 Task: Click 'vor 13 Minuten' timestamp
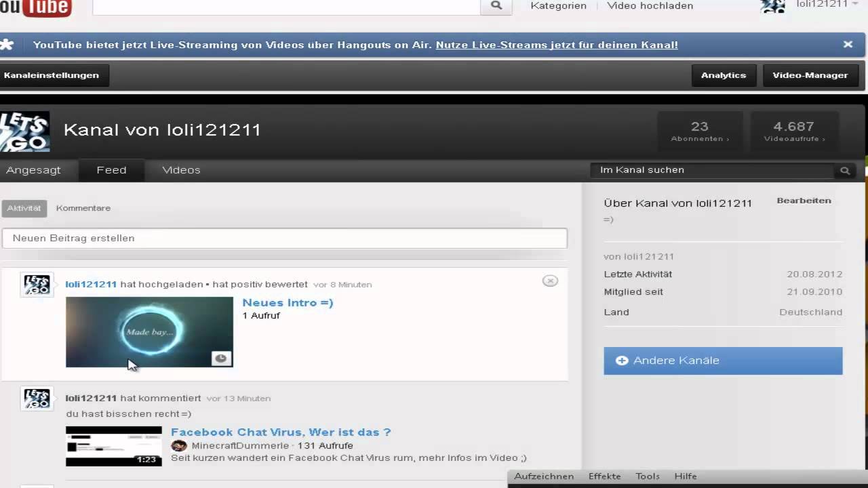point(239,399)
